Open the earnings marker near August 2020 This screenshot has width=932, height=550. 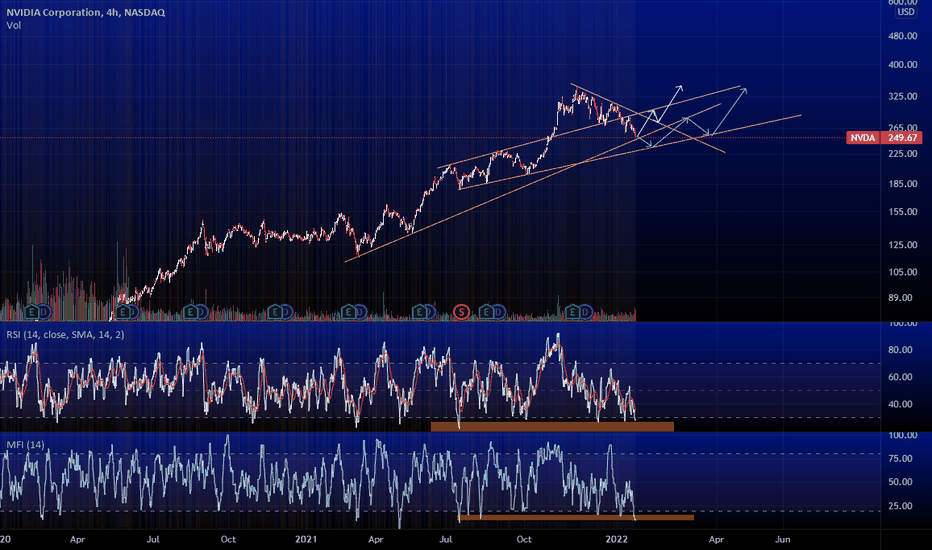(x=190, y=312)
